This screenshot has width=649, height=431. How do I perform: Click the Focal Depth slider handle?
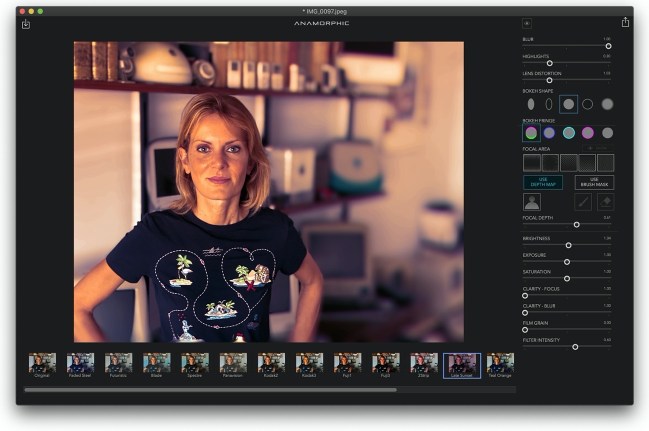pyautogui.click(x=577, y=224)
